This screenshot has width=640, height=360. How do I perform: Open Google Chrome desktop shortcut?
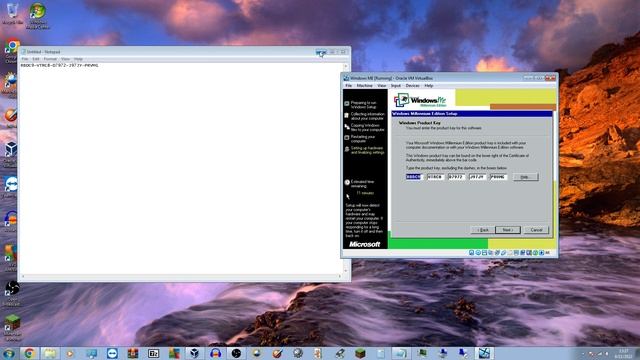11,51
